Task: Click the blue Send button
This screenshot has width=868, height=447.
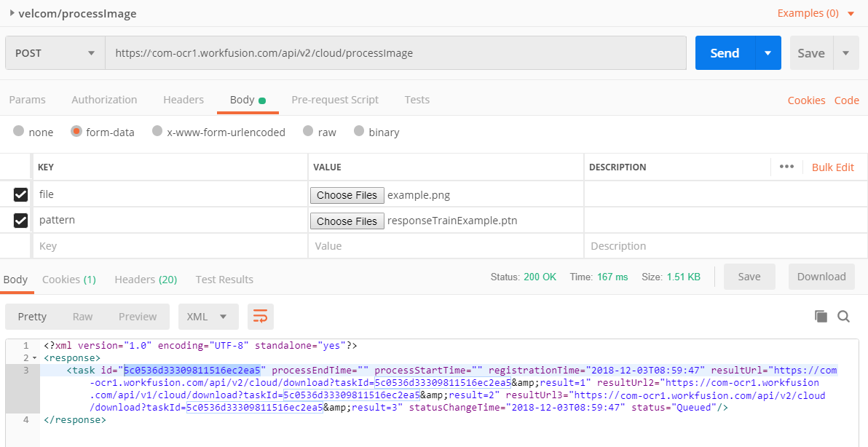Action: click(x=725, y=53)
